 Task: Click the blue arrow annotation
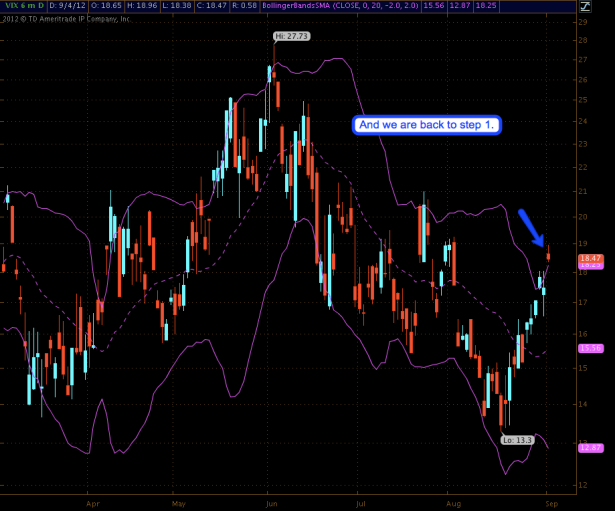coord(529,225)
